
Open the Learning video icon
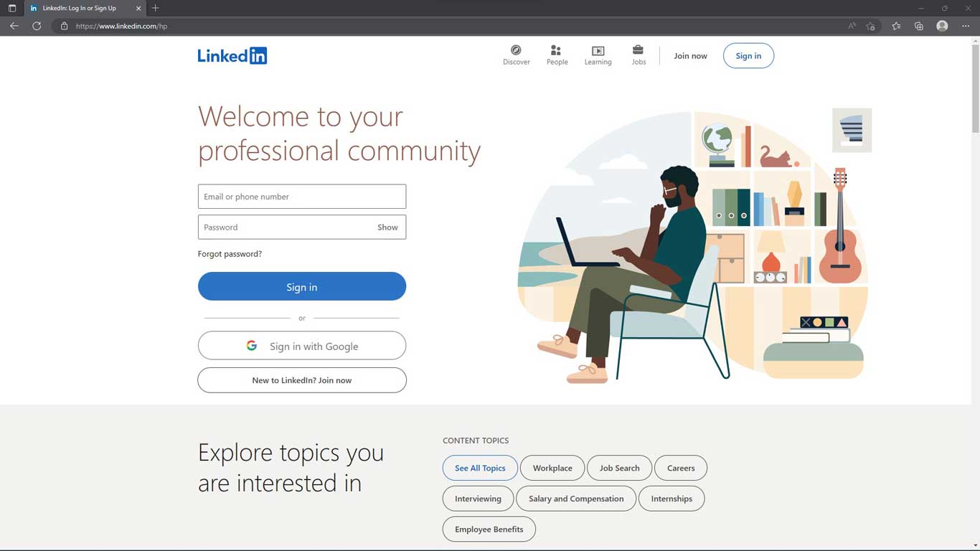pyautogui.click(x=598, y=51)
